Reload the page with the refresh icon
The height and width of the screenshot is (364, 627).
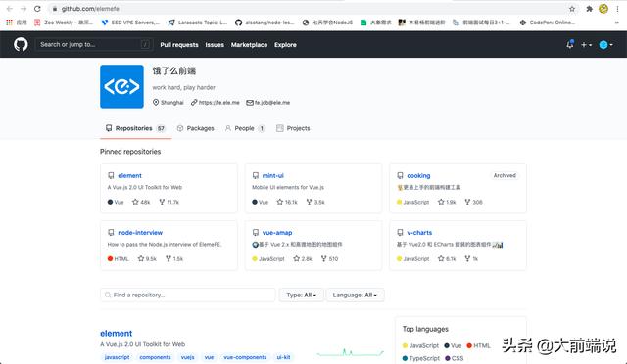click(x=37, y=9)
